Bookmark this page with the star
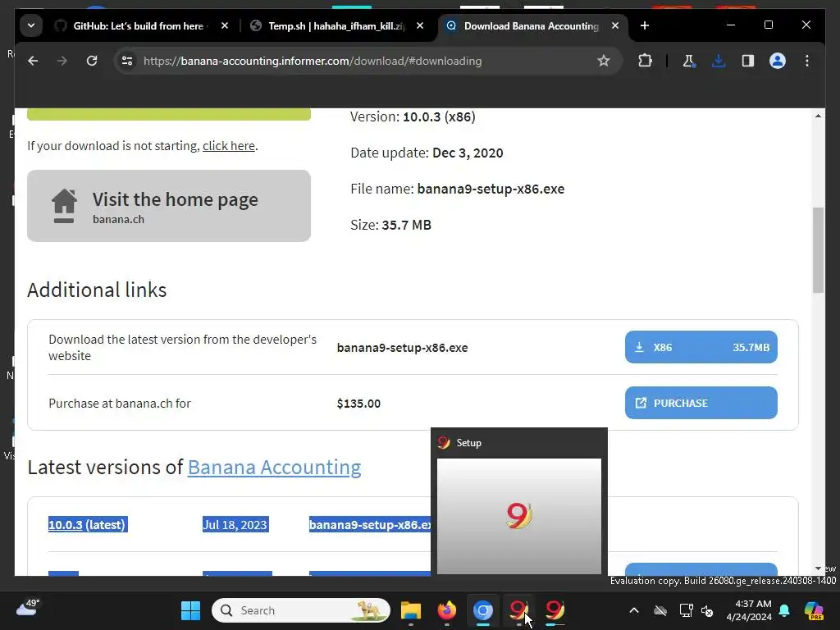 [604, 61]
